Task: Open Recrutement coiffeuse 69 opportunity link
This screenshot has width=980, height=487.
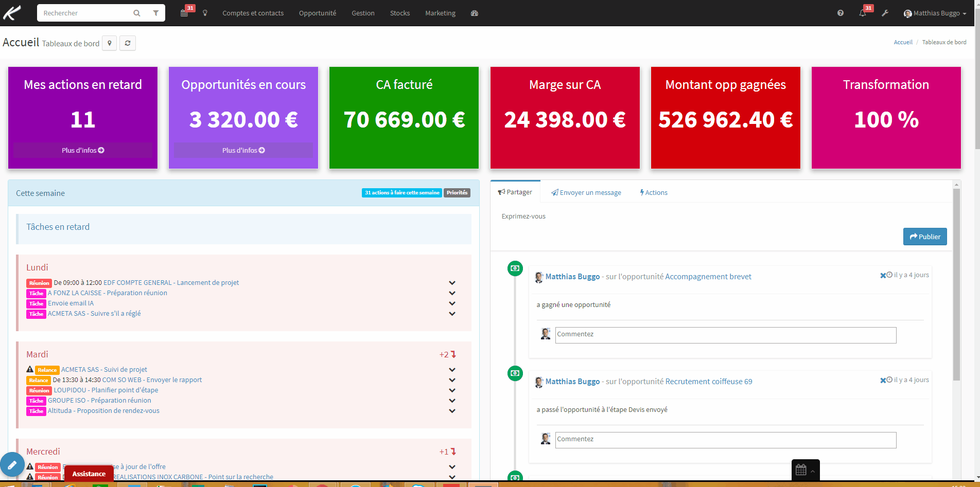Action: coord(709,382)
